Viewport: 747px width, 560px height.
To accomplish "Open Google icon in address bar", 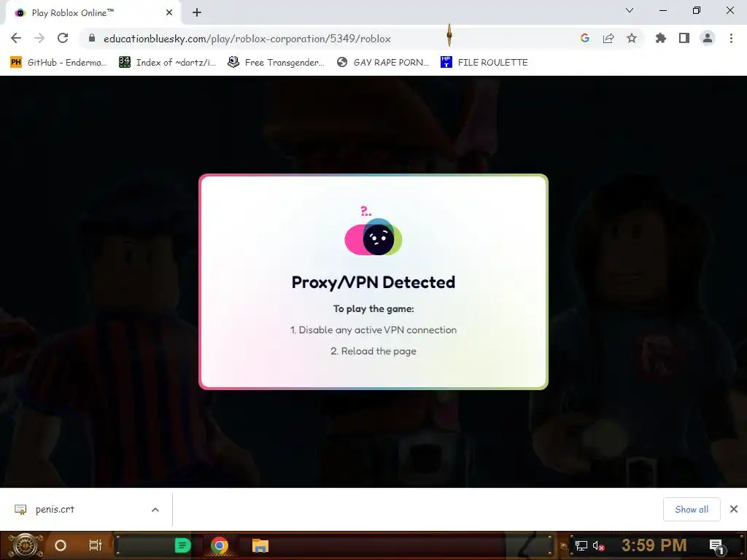I will (x=585, y=38).
